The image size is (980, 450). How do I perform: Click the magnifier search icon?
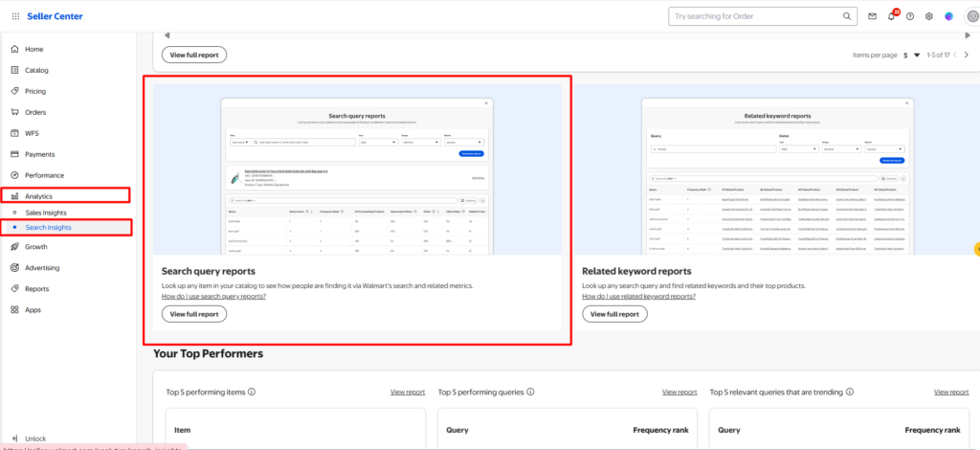tap(847, 16)
